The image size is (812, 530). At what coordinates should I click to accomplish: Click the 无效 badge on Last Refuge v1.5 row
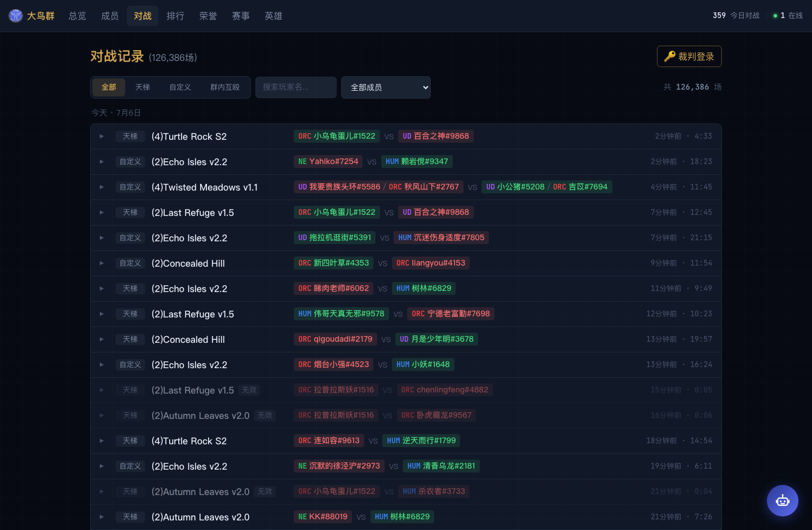coord(249,390)
